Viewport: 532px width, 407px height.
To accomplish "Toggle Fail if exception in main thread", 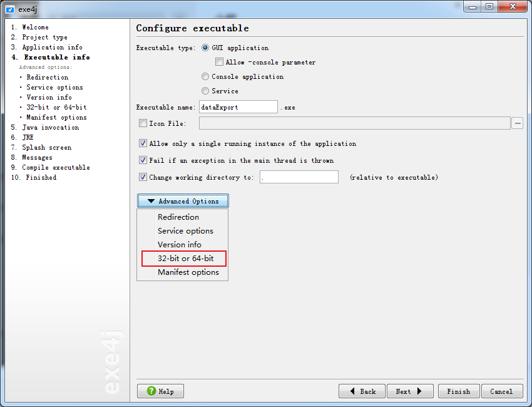I will point(143,160).
